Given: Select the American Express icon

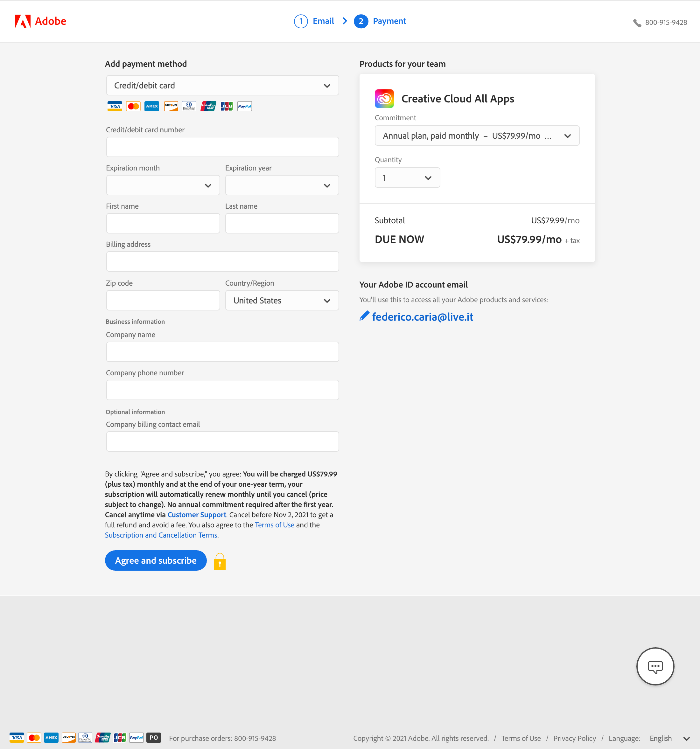Looking at the screenshot, I should click(x=151, y=106).
